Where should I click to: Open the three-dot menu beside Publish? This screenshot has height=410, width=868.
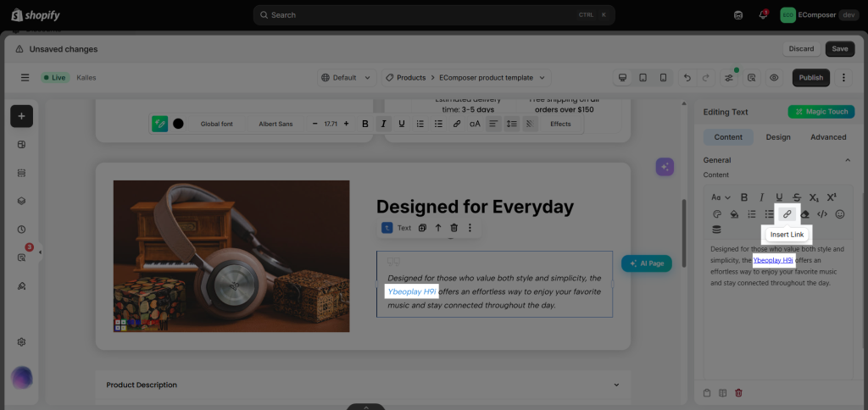pos(843,77)
